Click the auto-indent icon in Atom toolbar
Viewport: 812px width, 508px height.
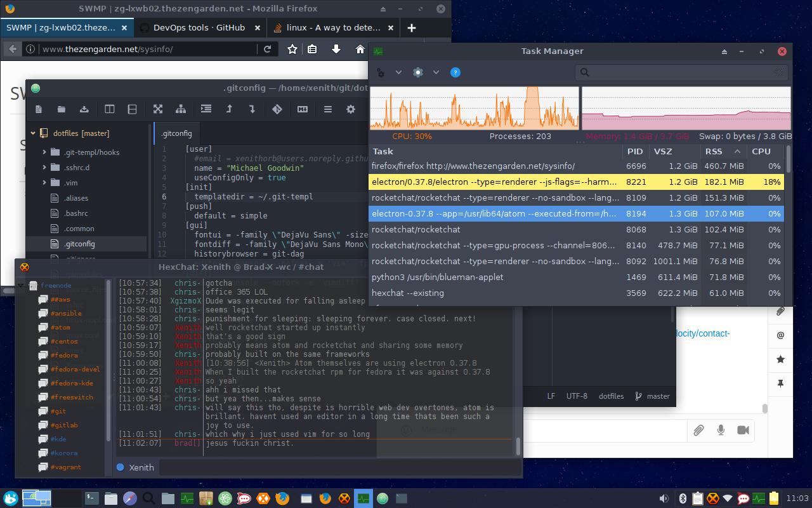[206, 109]
